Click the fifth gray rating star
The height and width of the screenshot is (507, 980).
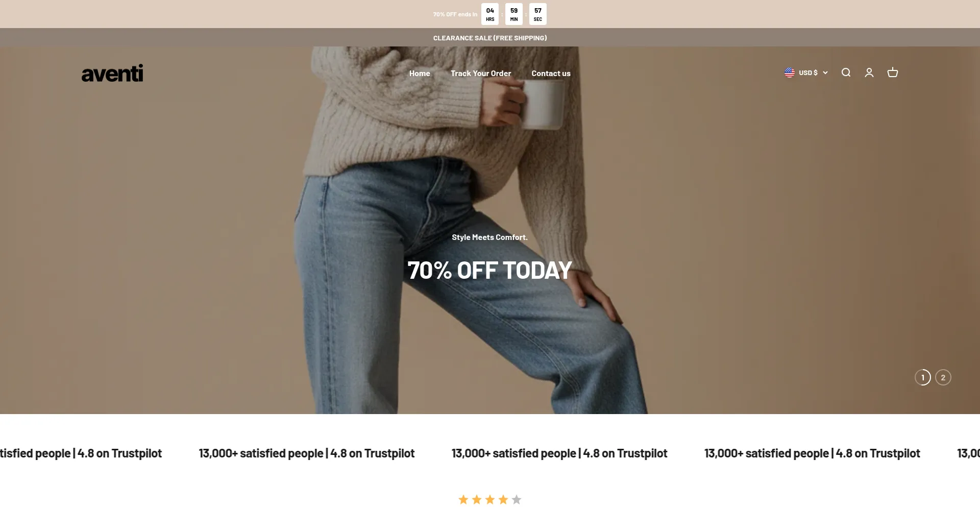[517, 499]
